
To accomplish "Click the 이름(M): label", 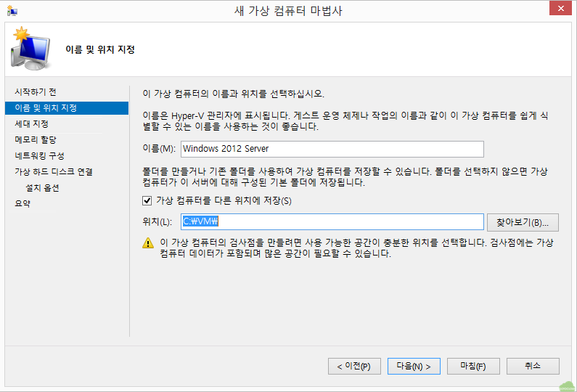I will click(x=159, y=148).
